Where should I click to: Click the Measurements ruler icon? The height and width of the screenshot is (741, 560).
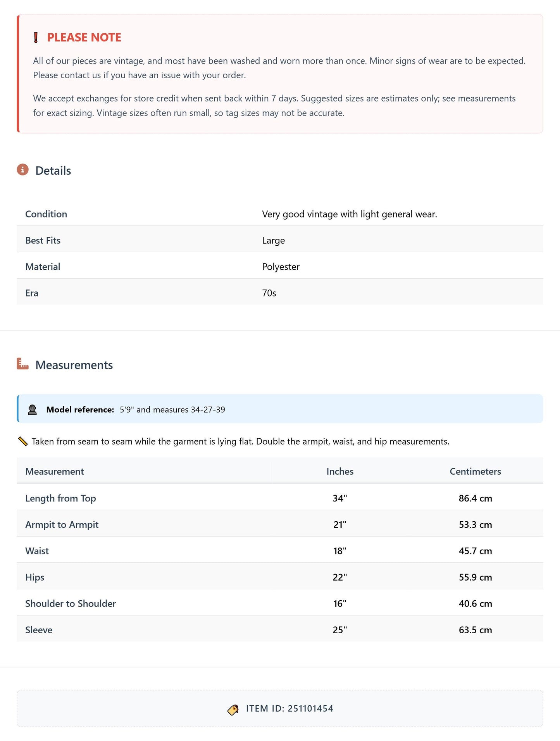tap(23, 364)
